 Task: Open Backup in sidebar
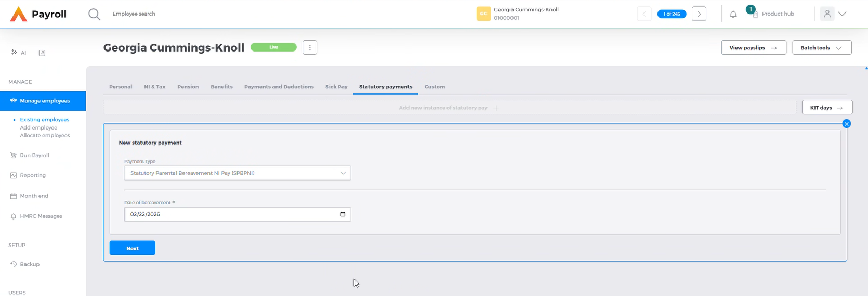tap(25, 264)
